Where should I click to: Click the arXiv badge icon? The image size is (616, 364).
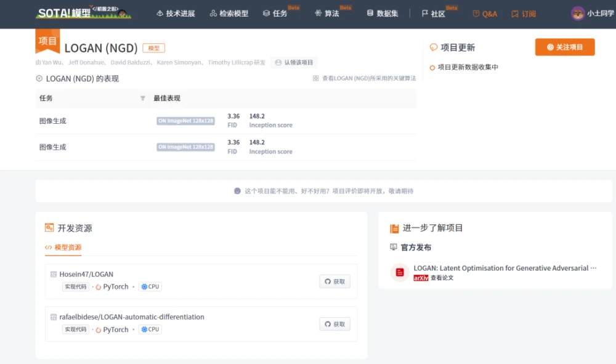coord(420,278)
